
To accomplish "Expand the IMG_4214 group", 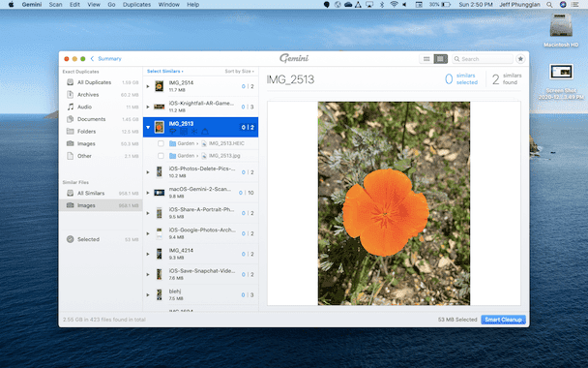I will pos(148,255).
